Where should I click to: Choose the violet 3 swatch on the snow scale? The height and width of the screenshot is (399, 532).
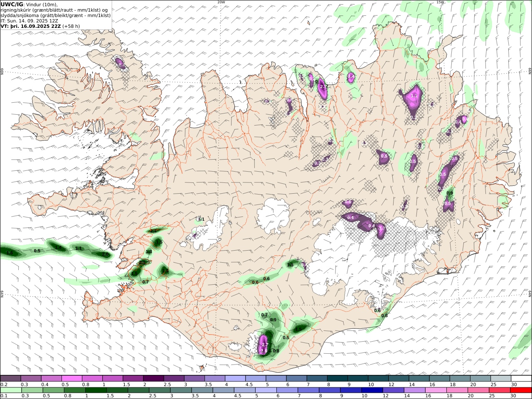tap(194, 378)
